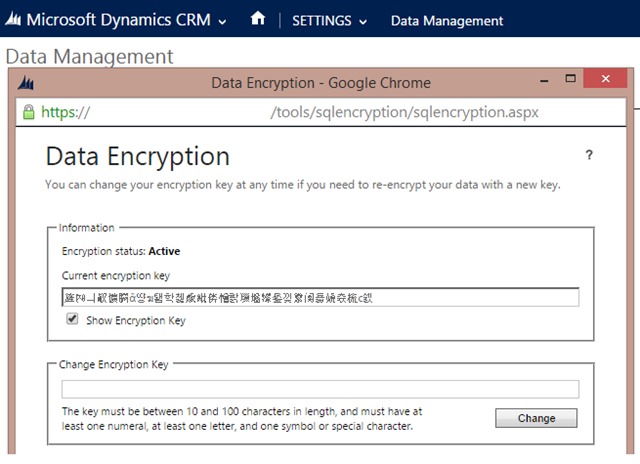
Task: Maximize the Data Encryption popup window
Action: click(x=571, y=79)
